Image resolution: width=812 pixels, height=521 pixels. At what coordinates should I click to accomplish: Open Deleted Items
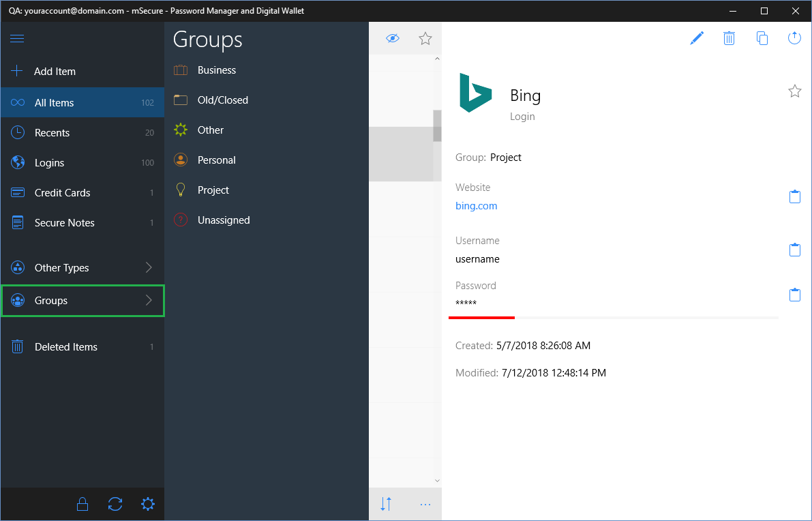point(82,347)
